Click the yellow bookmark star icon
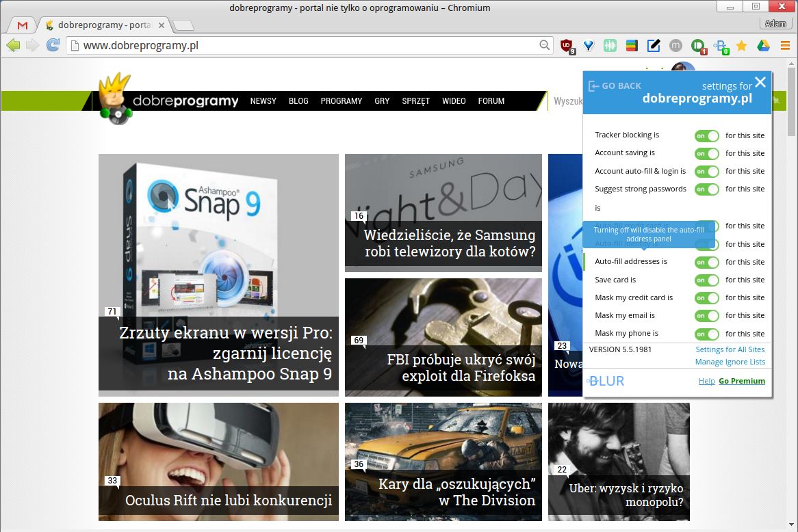Screen dimensions: 798x532 [741, 46]
